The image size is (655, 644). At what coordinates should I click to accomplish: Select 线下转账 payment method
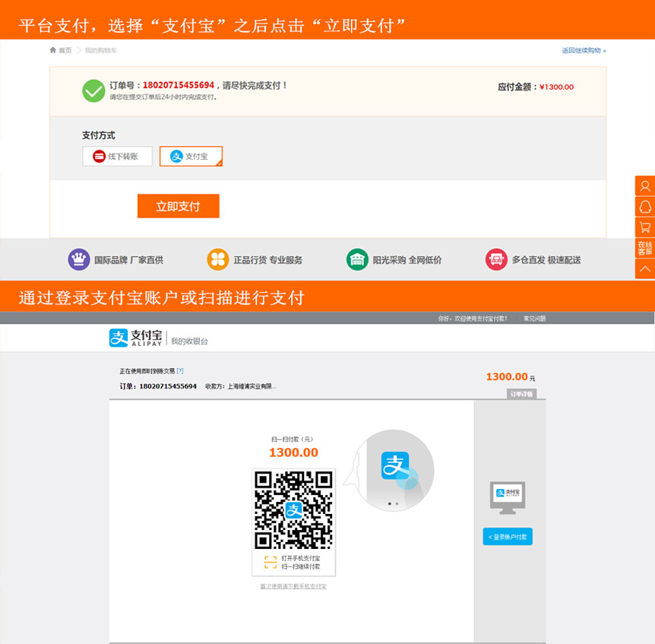click(117, 157)
